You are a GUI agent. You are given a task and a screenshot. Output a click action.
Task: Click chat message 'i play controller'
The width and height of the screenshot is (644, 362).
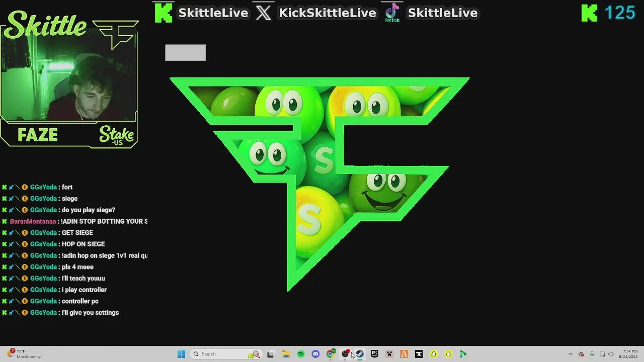(x=84, y=290)
